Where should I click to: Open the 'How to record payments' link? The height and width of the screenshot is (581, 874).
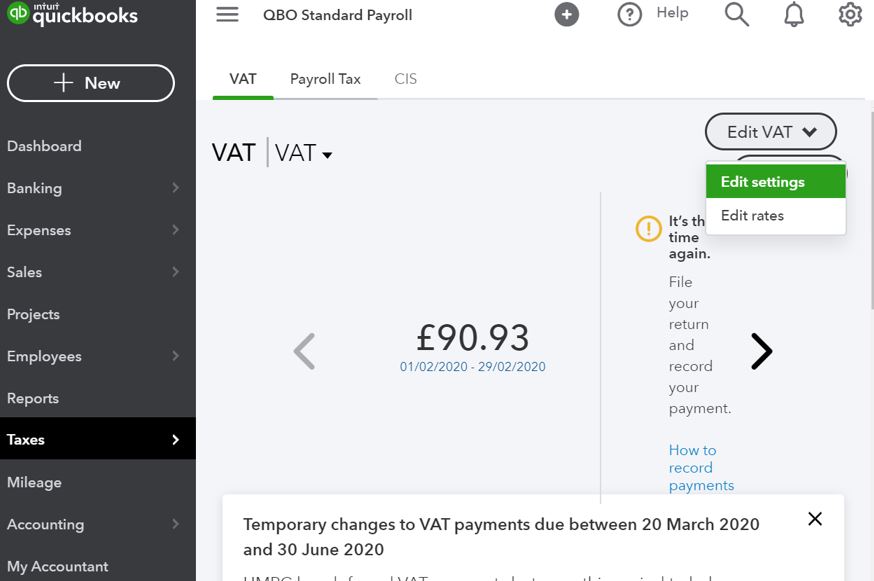(x=700, y=467)
